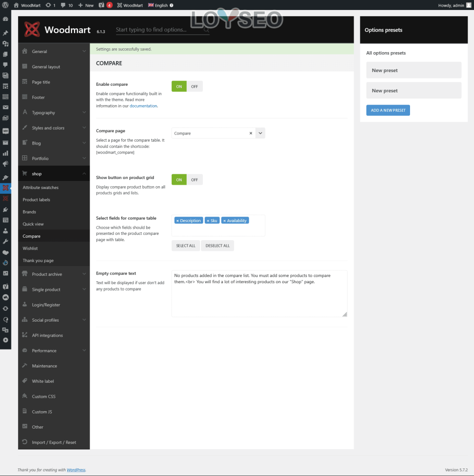Viewport: 474px width, 476px height.
Task: Click Yoast icon with red 4 badge
Action: (x=105, y=5)
